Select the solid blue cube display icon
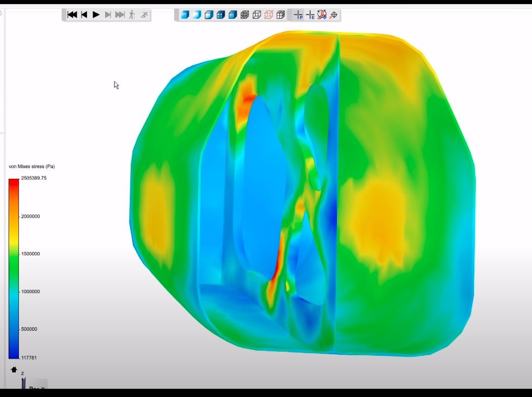 coord(233,15)
